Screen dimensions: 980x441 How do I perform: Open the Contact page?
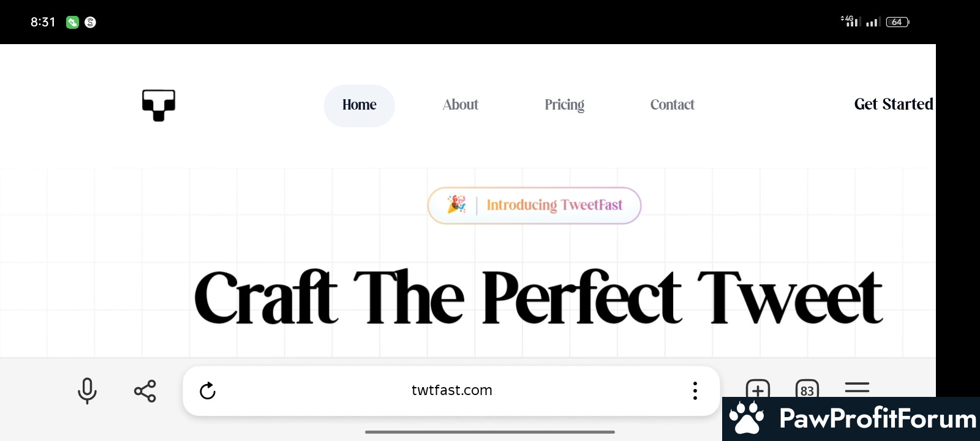tap(672, 105)
